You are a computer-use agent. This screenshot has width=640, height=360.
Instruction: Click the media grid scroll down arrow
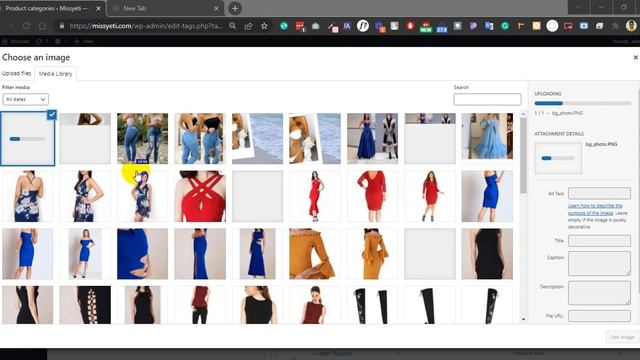pyautogui.click(x=523, y=320)
